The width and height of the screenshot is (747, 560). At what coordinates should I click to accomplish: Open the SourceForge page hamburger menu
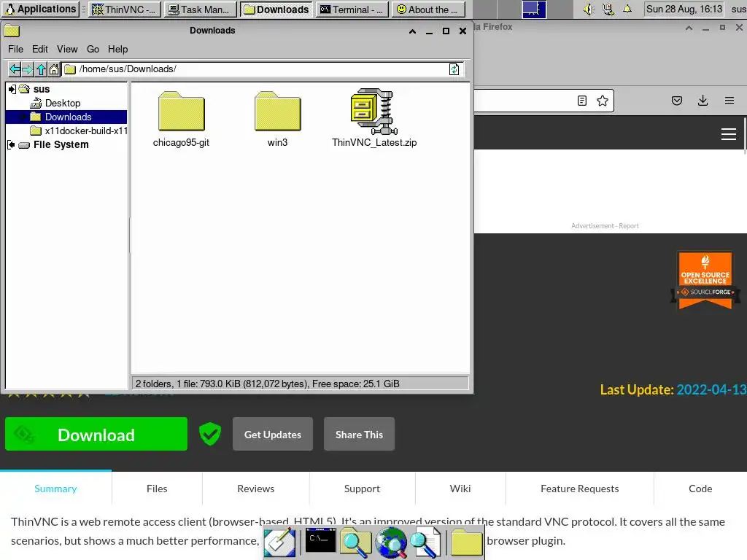[729, 134]
